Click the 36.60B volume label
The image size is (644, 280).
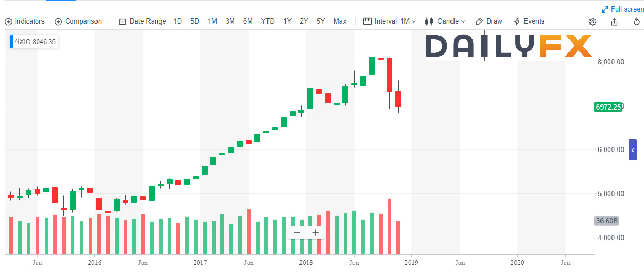coord(607,221)
